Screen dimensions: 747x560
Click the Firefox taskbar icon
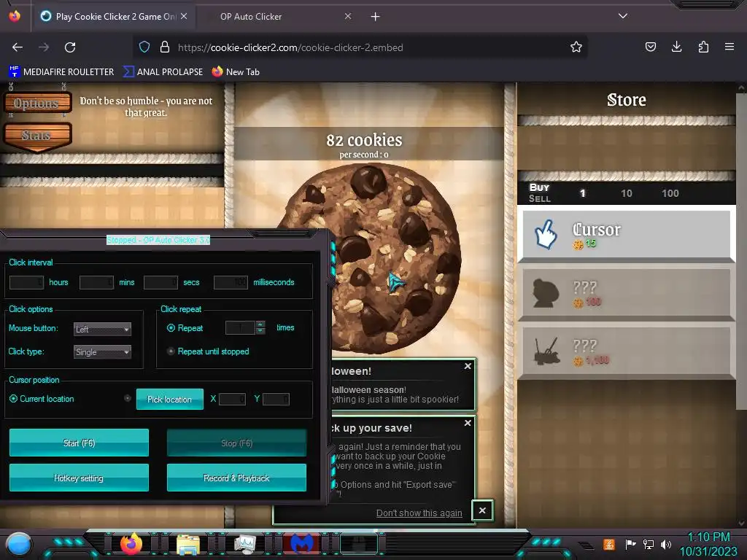click(x=131, y=544)
